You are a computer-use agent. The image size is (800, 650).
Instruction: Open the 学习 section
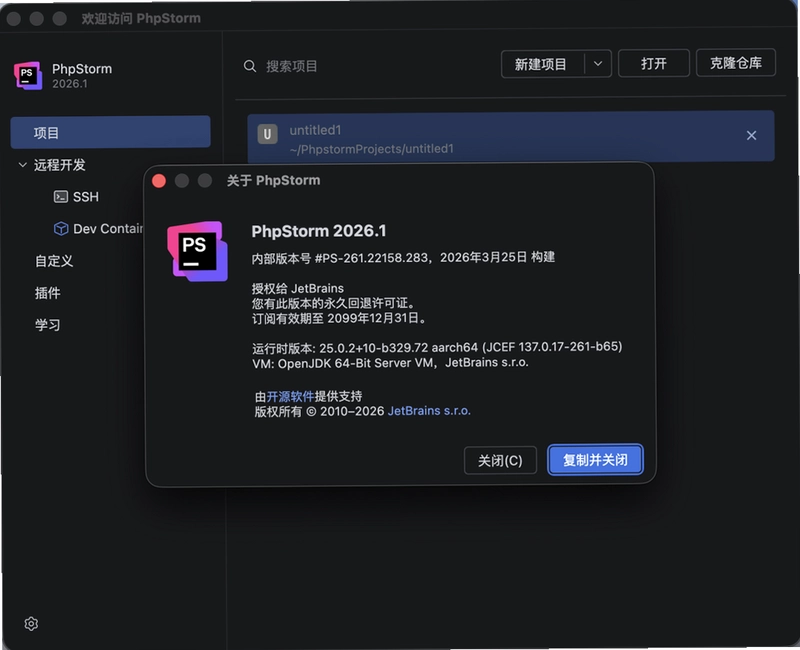[47, 325]
